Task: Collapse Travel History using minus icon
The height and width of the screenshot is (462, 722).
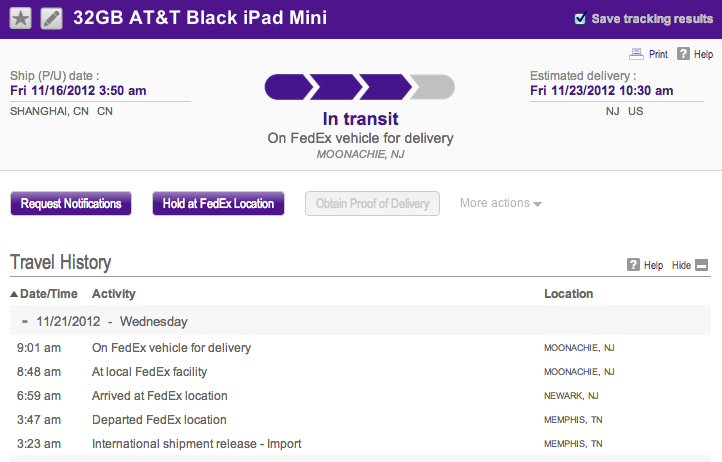Action: point(701,265)
